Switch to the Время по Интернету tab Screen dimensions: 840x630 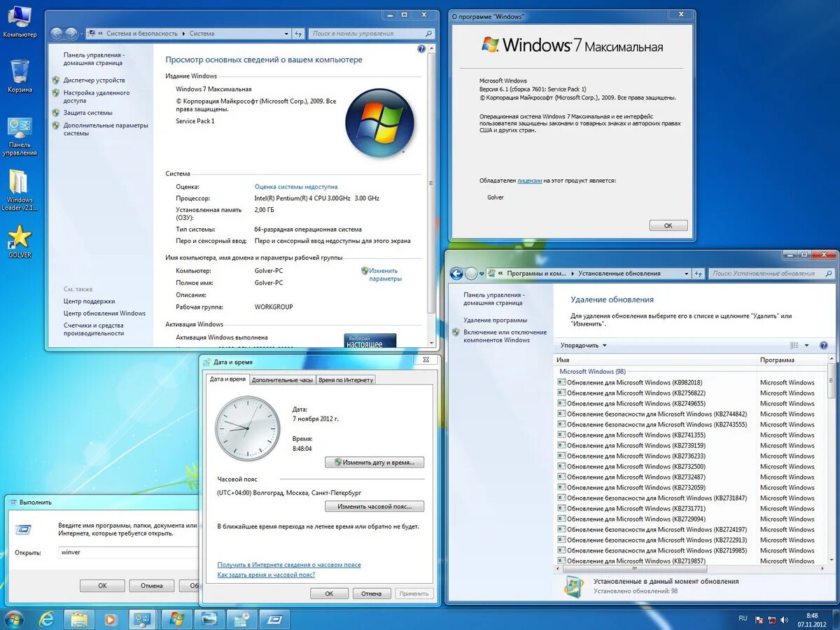(x=346, y=380)
